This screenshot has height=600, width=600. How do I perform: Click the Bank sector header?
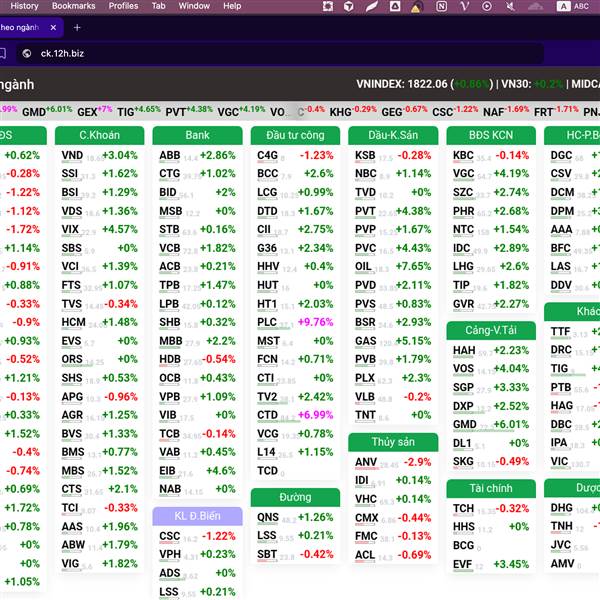coord(197,135)
